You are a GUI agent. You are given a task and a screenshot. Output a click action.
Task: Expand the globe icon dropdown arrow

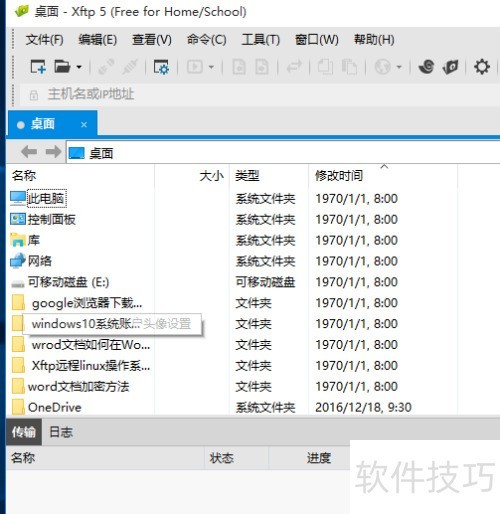(x=399, y=67)
